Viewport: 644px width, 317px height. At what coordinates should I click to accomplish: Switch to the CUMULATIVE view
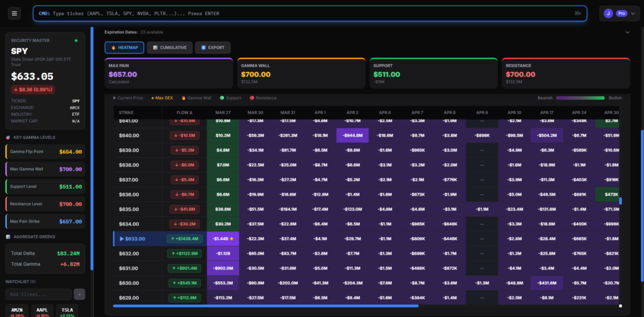tap(170, 48)
